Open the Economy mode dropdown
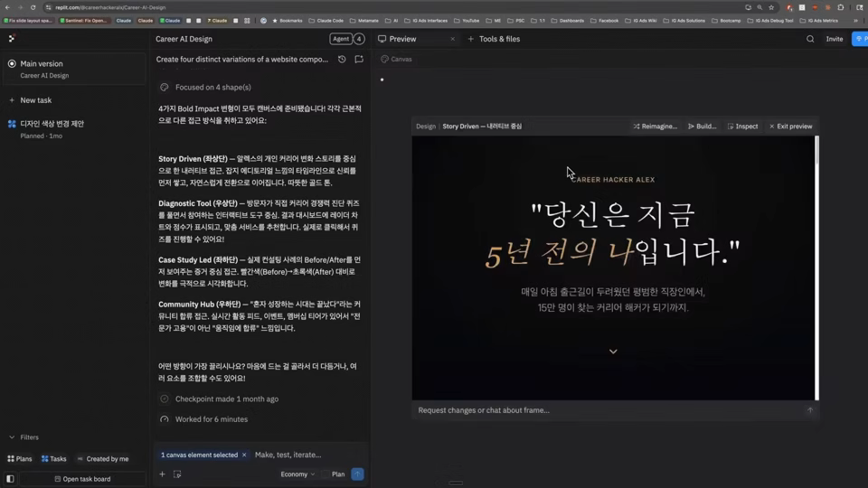Screen dimensions: 868x488 pyautogui.click(x=297, y=474)
